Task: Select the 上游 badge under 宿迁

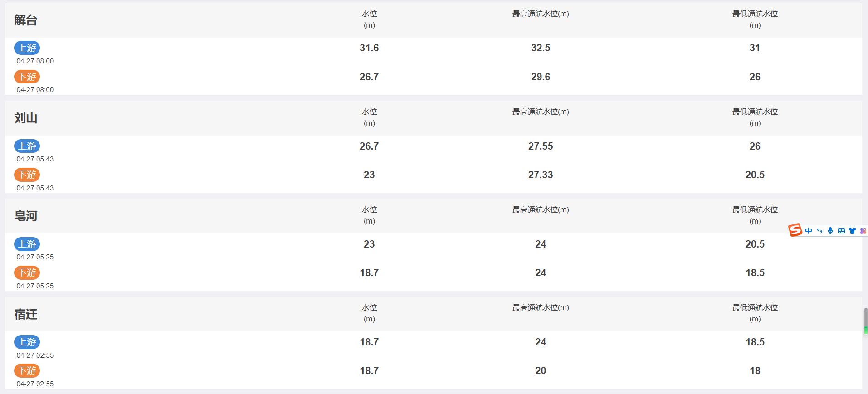Action: pyautogui.click(x=27, y=342)
